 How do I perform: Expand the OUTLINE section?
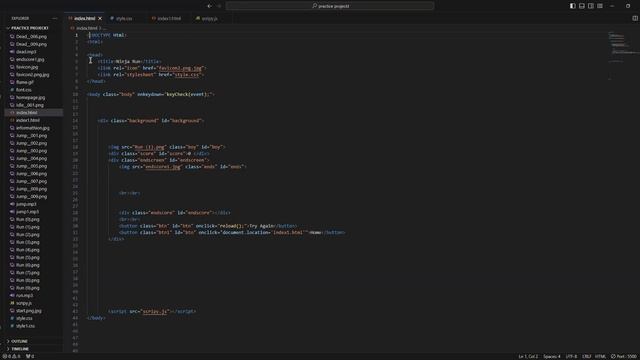19,341
